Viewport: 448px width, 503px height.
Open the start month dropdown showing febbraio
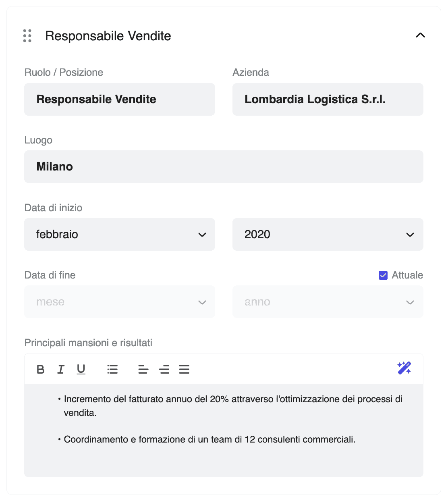pyautogui.click(x=120, y=235)
